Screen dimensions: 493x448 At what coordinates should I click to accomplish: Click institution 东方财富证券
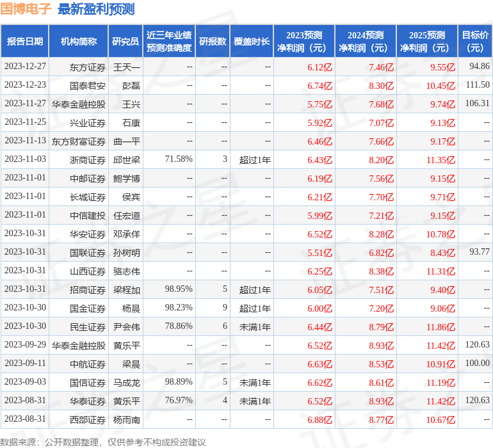pos(79,141)
